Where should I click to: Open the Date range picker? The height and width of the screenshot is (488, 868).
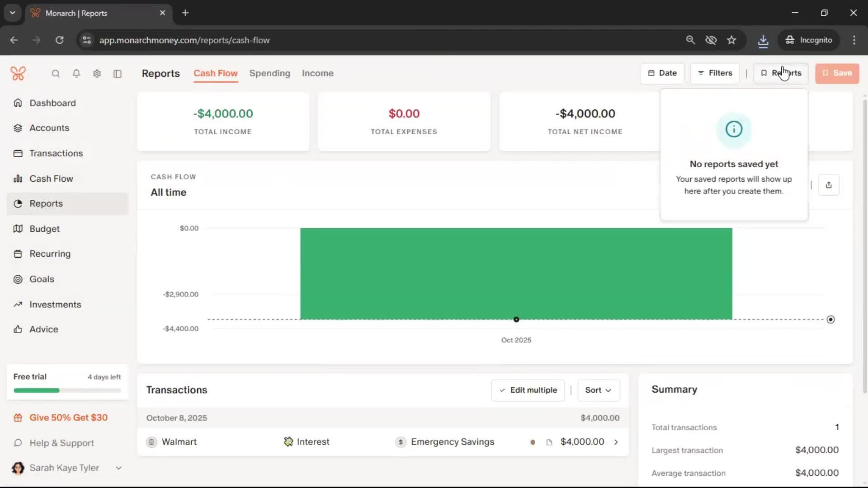pos(662,73)
